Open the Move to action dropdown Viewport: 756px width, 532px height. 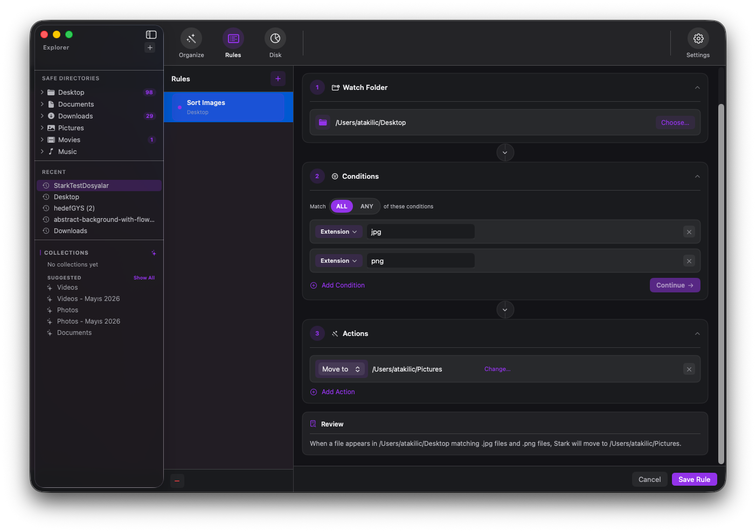pos(341,369)
